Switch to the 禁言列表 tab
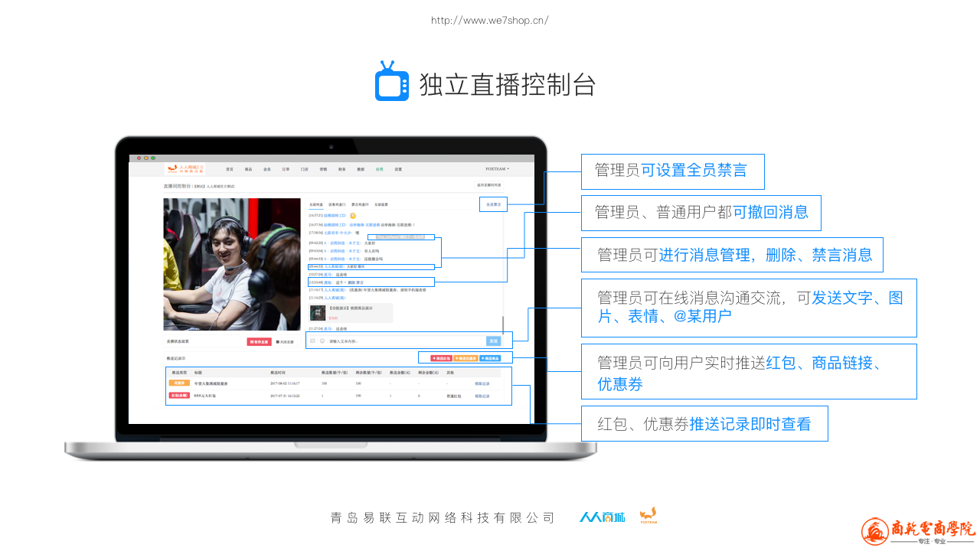Image resolution: width=980 pixels, height=551 pixels. point(360,205)
